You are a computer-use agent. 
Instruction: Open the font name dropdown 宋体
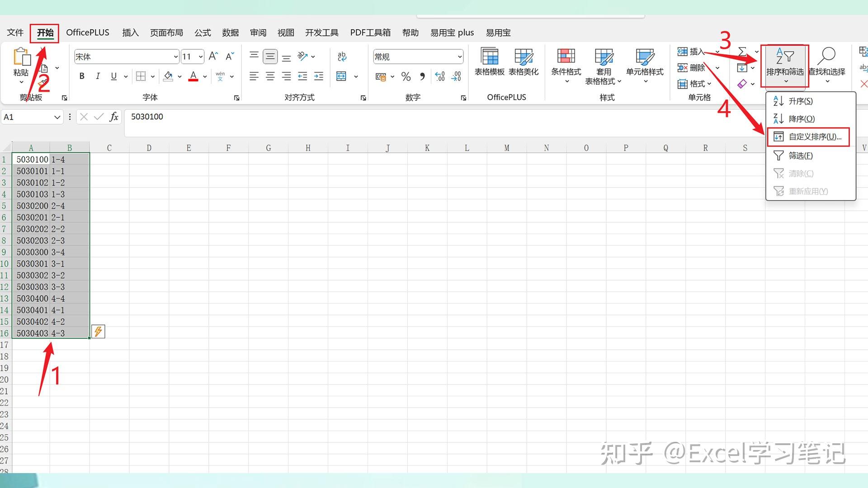point(176,56)
